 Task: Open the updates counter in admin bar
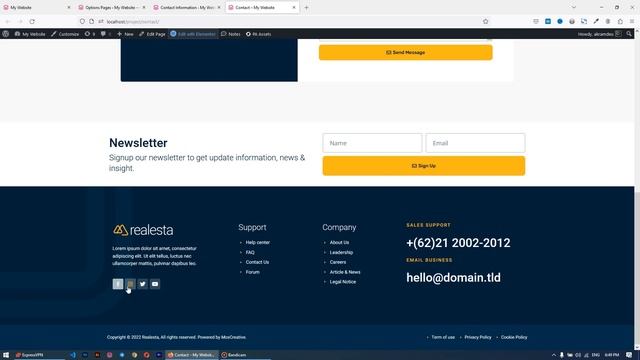click(90, 34)
